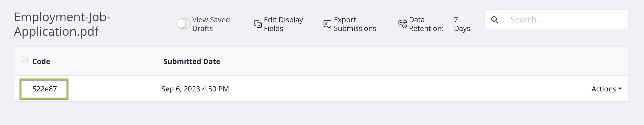Sort by the Code column header
Viewport: 644px width, 125px height.
tap(41, 61)
